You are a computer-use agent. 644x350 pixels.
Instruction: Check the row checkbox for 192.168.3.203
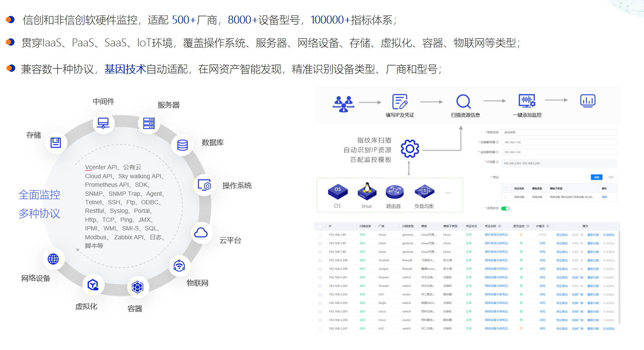coord(320,295)
